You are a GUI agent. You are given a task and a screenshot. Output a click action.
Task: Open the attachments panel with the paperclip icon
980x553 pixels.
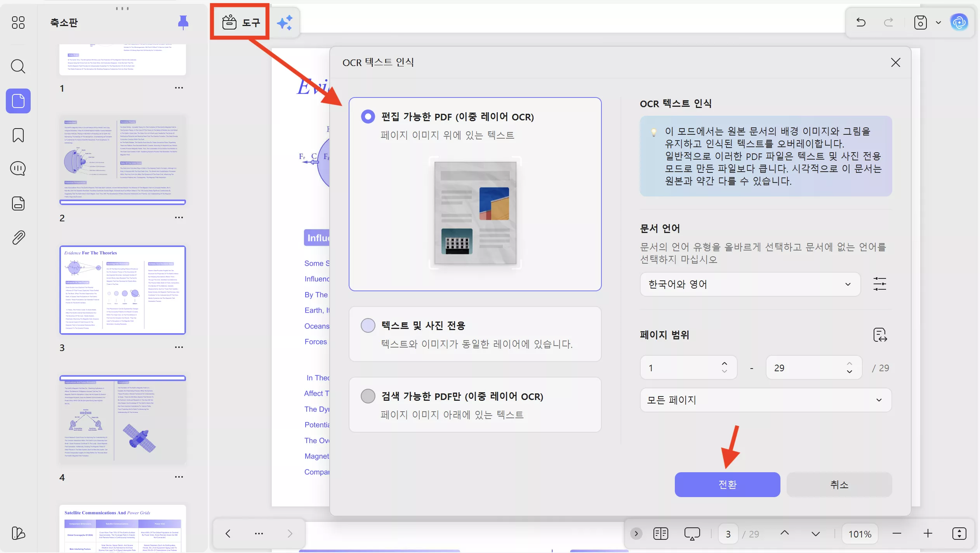click(18, 237)
